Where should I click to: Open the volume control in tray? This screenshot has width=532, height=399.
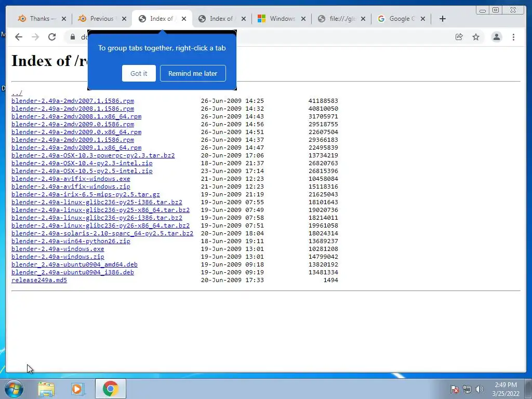(x=480, y=389)
